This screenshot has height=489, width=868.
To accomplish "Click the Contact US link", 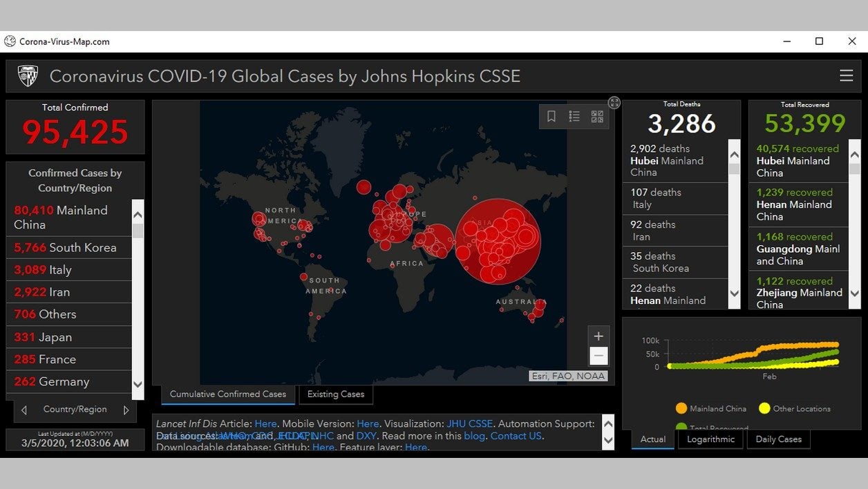I will pyautogui.click(x=516, y=437).
